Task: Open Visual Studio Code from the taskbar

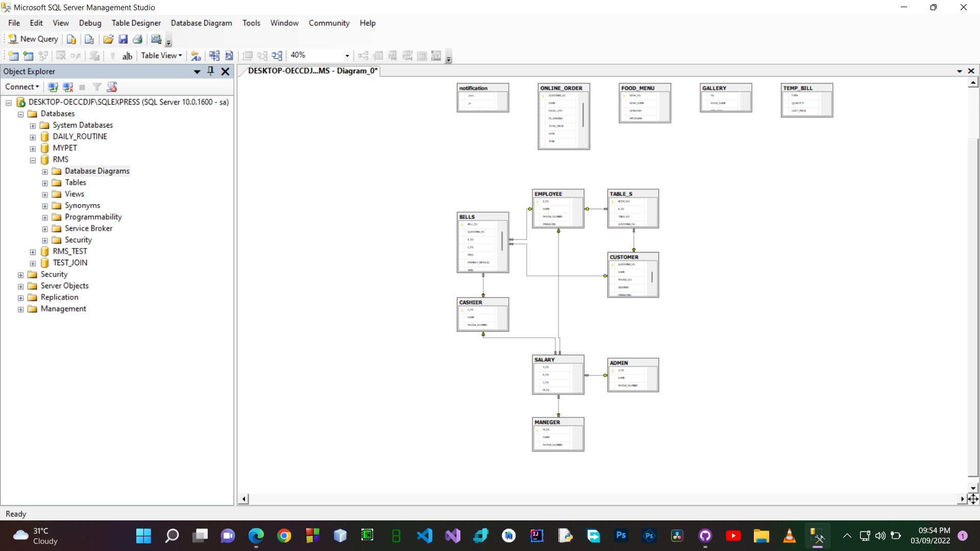Action: pos(425,536)
